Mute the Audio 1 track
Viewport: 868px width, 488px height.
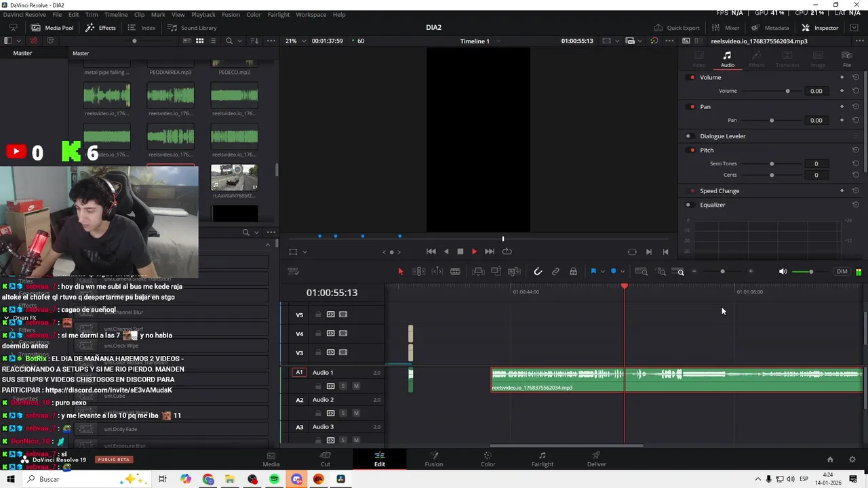tap(356, 386)
